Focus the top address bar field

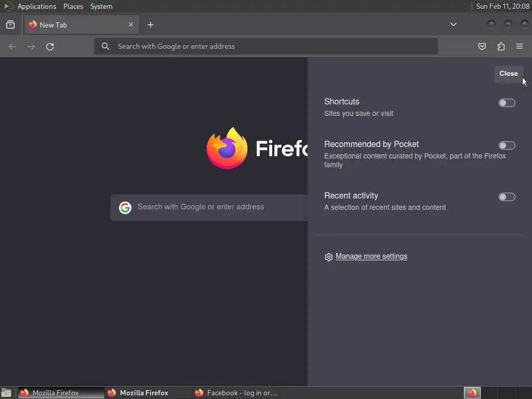pyautogui.click(x=266, y=46)
